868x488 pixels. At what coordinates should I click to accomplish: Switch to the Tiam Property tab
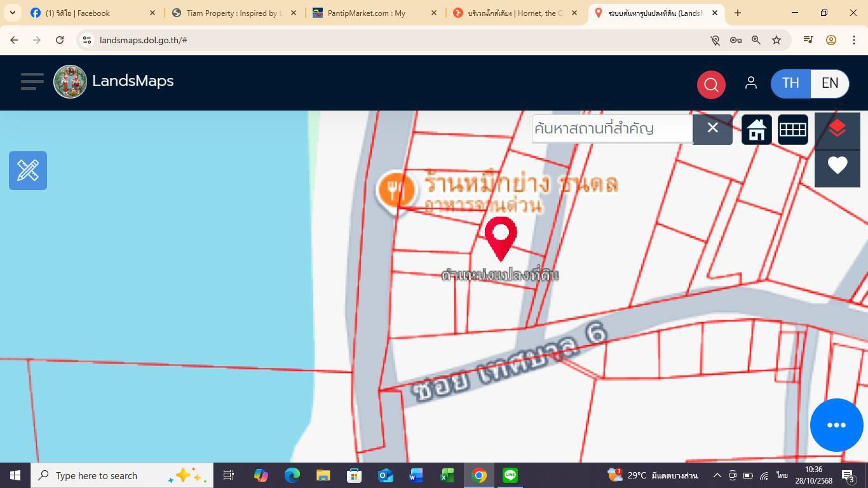[232, 13]
